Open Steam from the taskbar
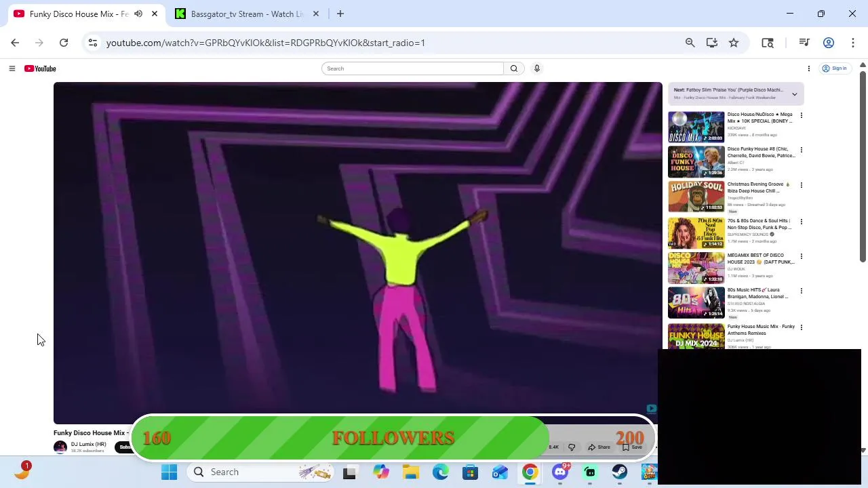This screenshot has width=868, height=488. (620, 472)
